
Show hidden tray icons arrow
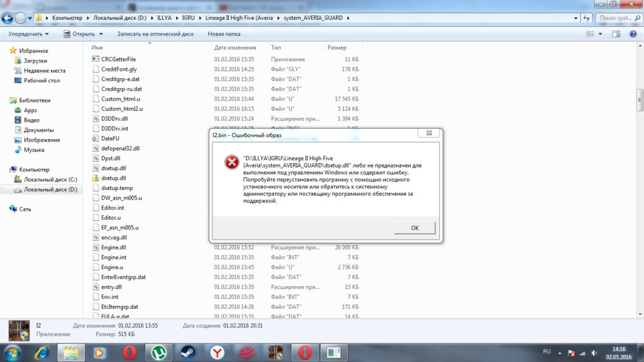click(x=559, y=352)
